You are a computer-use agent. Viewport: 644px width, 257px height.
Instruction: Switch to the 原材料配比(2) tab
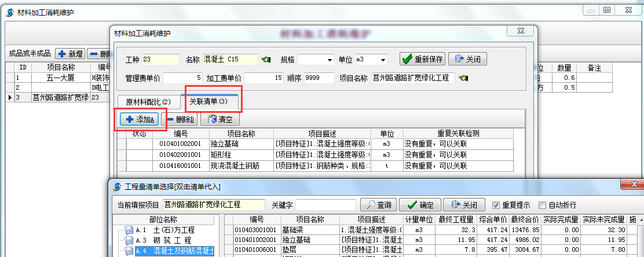148,101
